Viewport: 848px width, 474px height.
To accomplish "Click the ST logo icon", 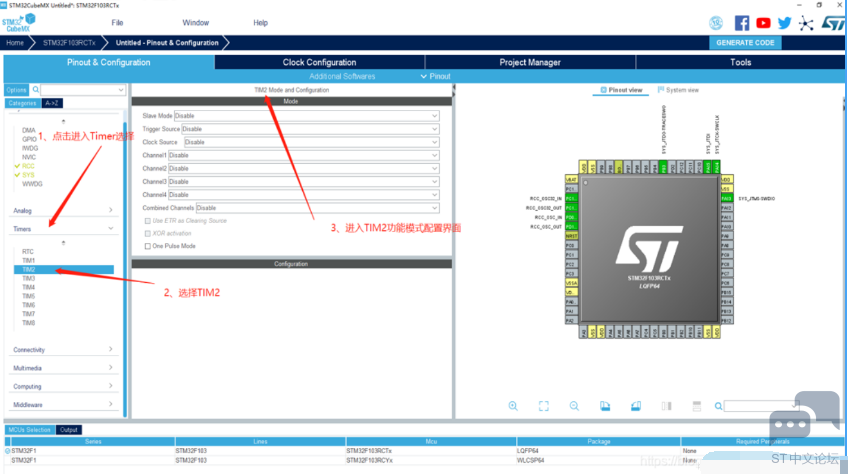I will [833, 23].
